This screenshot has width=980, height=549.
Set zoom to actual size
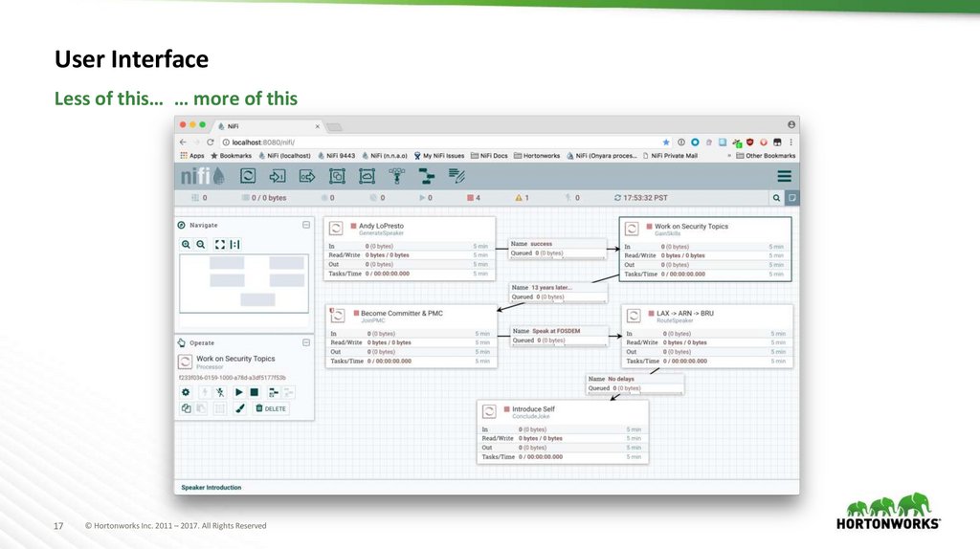235,244
